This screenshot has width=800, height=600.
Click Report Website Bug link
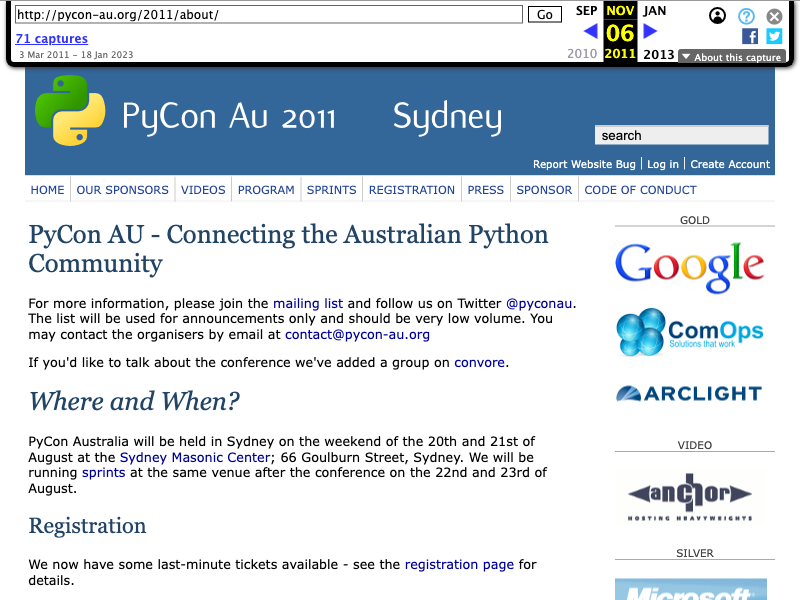pos(584,164)
